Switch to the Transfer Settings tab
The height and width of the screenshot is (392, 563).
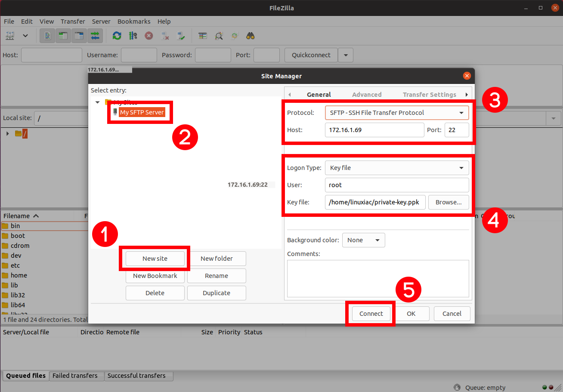pos(429,94)
